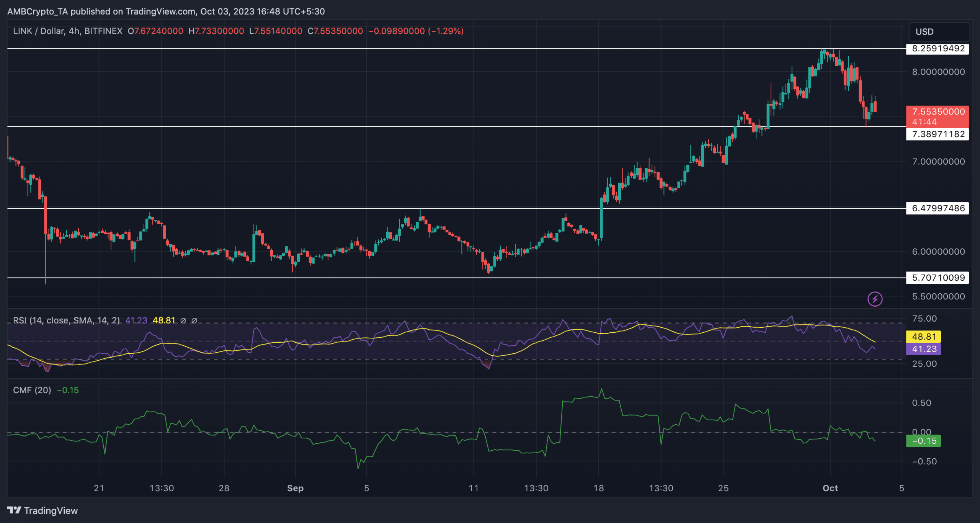Click the -0.15 value beside CMF (20)
Image resolution: width=980 pixels, height=523 pixels.
(x=68, y=390)
